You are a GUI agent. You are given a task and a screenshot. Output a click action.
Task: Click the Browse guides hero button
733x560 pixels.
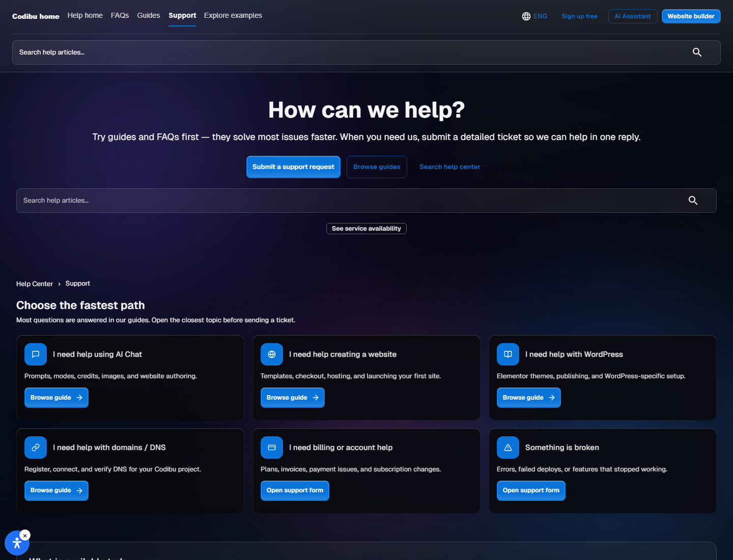pos(377,167)
